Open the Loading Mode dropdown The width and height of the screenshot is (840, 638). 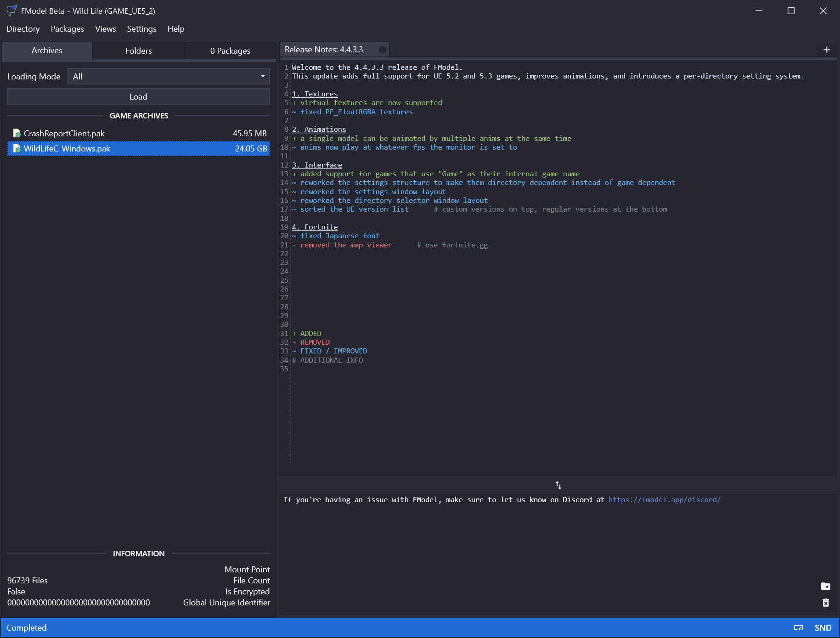point(169,77)
